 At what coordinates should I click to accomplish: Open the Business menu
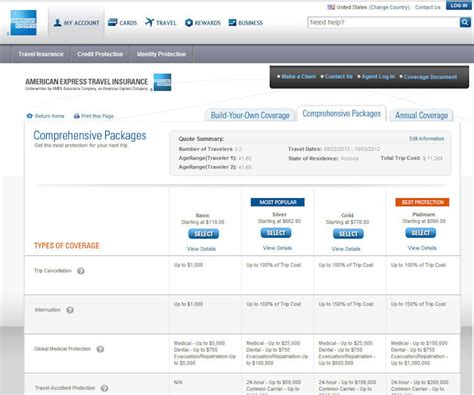point(245,23)
